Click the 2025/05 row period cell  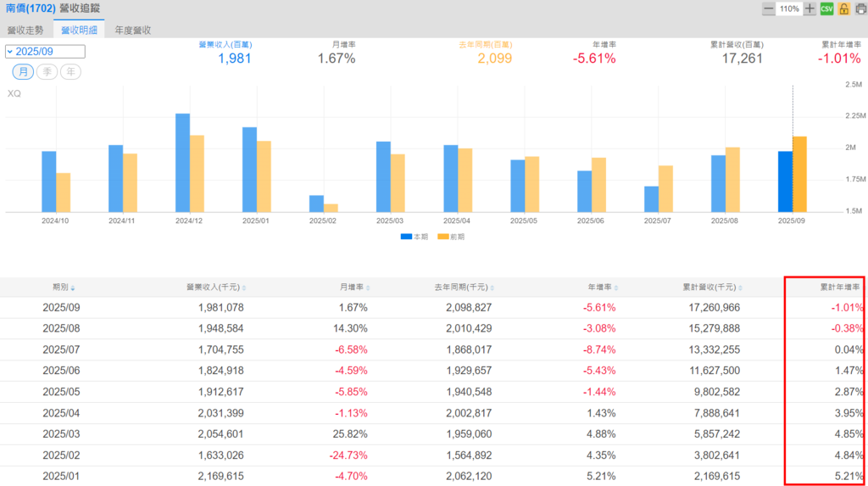point(61,392)
